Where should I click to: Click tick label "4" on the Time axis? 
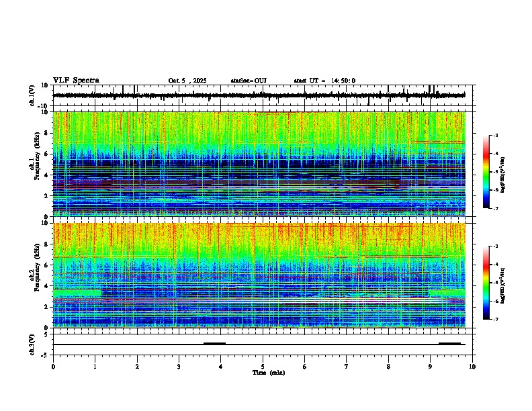coord(221,367)
